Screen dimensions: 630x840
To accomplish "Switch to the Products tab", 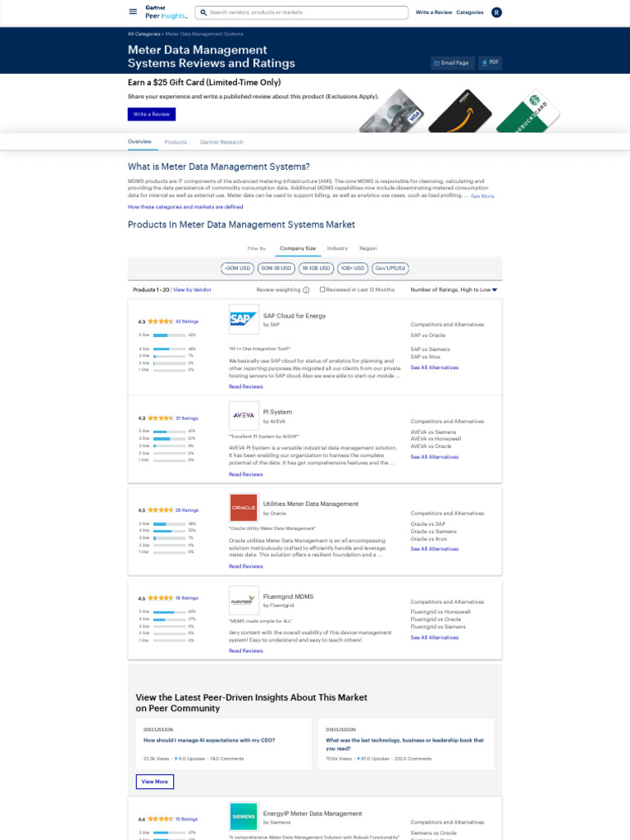I will (x=176, y=142).
